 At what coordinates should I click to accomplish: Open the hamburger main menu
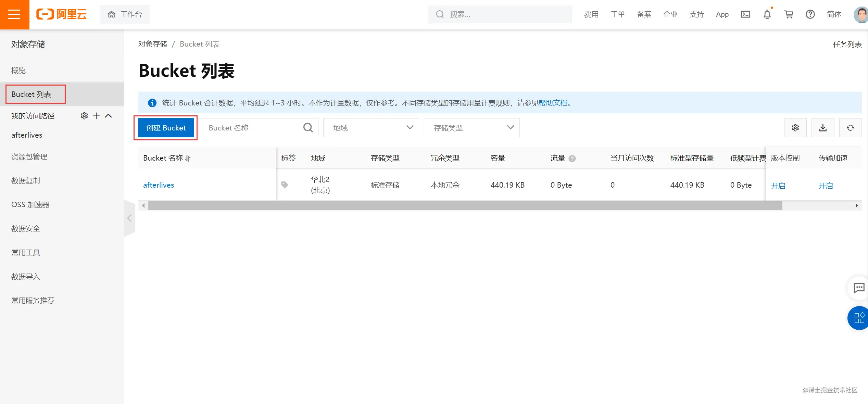click(14, 14)
